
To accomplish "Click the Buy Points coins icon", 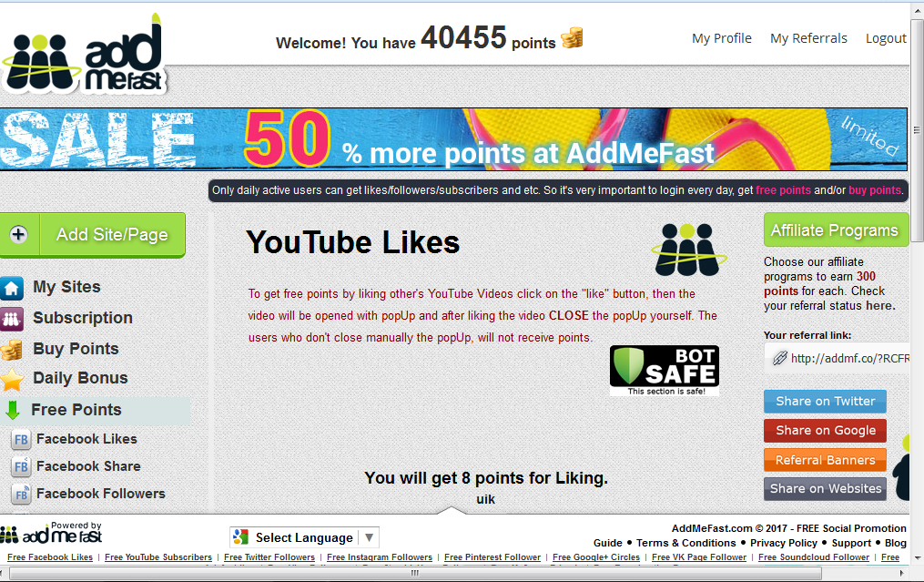I will pos(11,350).
